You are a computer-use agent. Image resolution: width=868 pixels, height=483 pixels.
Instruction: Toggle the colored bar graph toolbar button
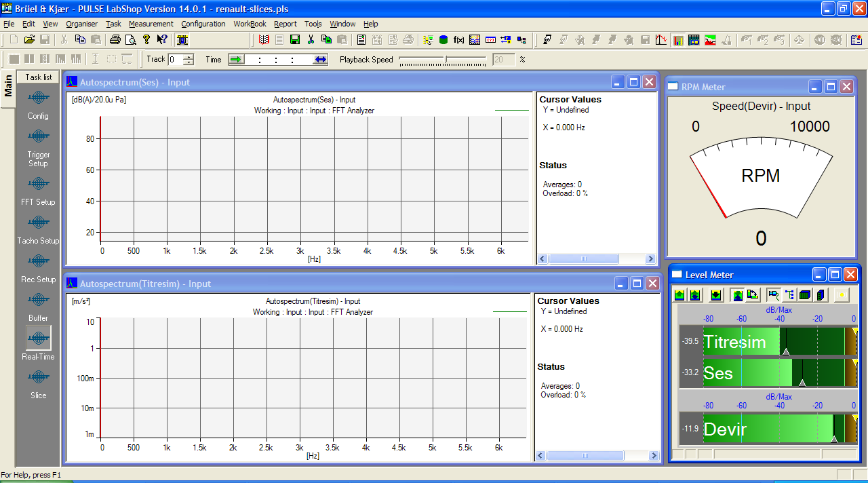[678, 40]
